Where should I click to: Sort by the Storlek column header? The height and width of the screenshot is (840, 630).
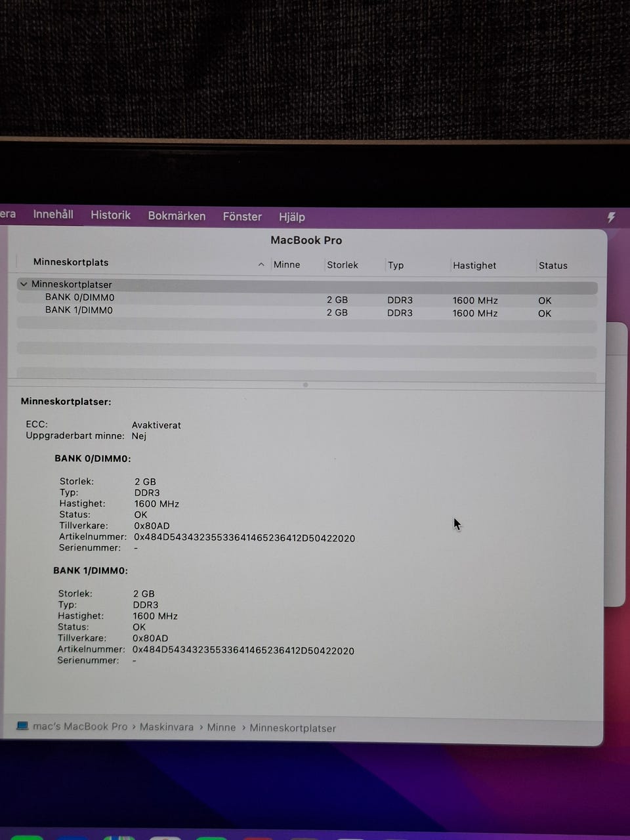(343, 265)
